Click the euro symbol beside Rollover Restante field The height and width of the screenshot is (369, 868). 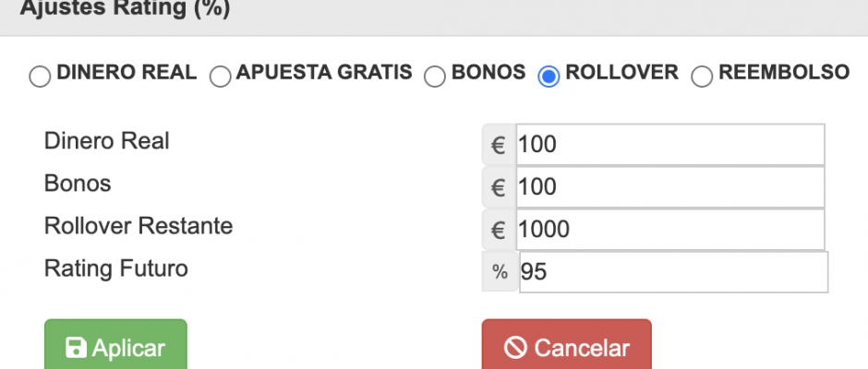tap(499, 230)
